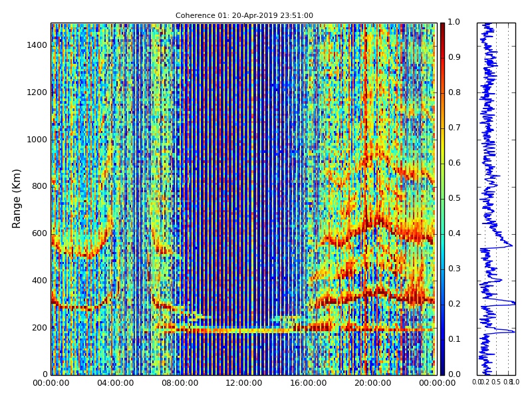Click the profile peak near 200 km range
Viewport: 532px width, 399px height.
(513, 331)
